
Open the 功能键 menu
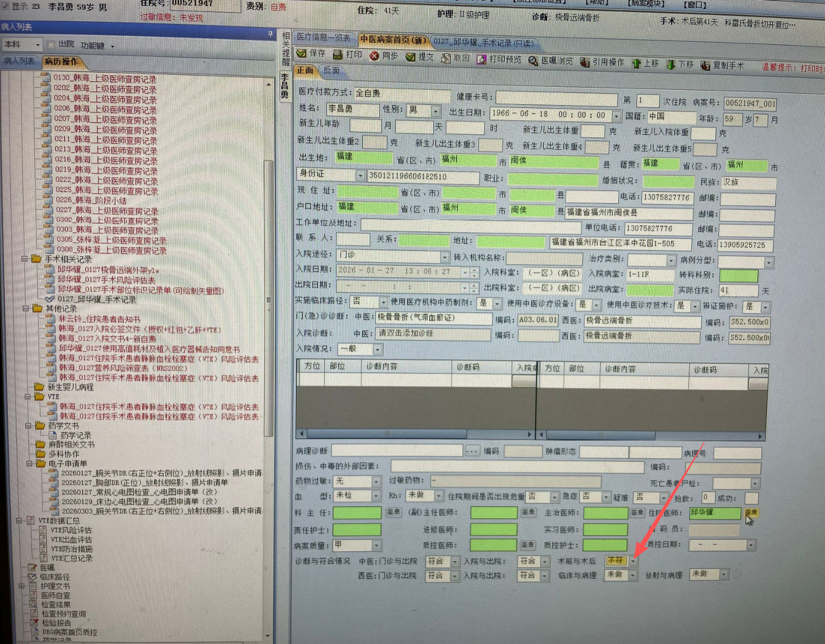point(97,46)
